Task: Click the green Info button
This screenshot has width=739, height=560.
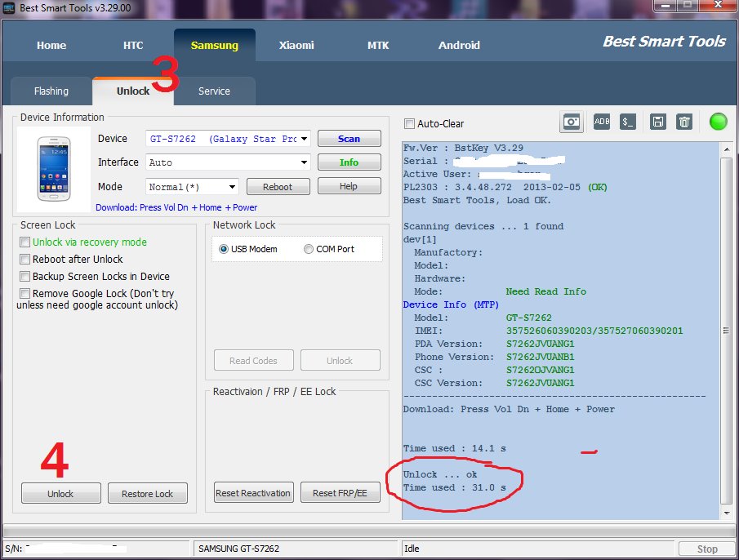Action: [x=349, y=162]
